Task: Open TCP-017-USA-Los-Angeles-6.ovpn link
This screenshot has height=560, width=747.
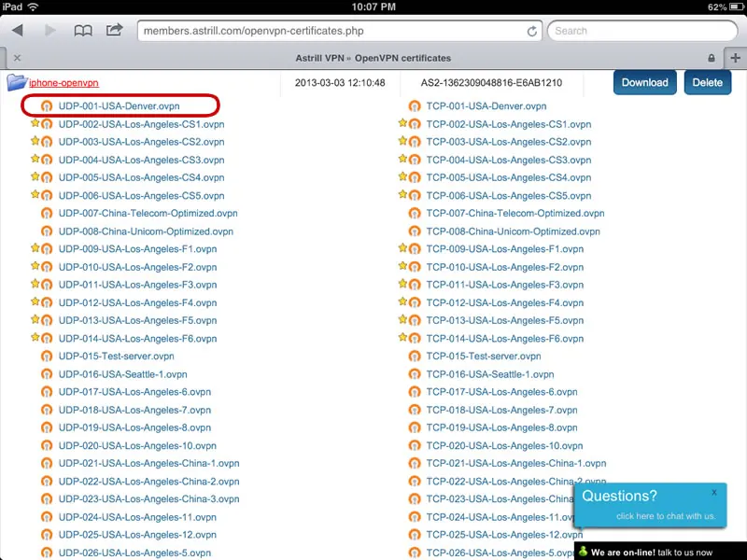Action: pos(502,392)
